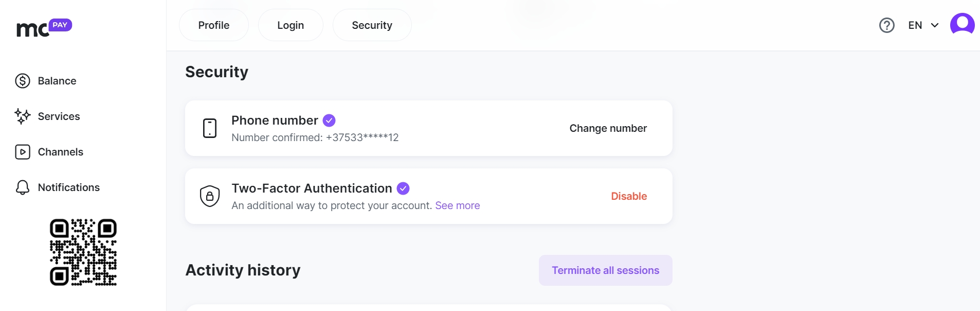Click the mc PAY logo
Image resolution: width=980 pixels, height=311 pixels.
44,28
